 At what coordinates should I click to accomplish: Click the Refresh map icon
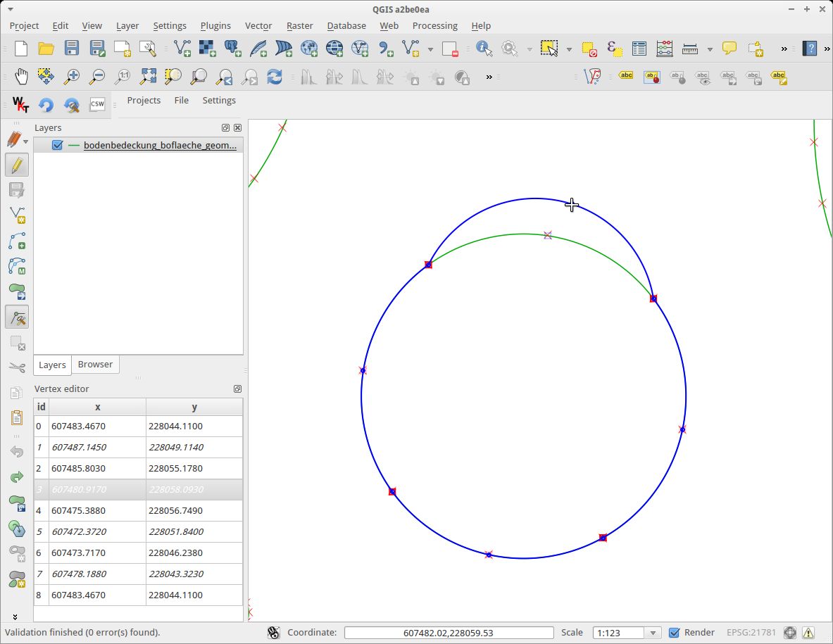click(x=275, y=77)
